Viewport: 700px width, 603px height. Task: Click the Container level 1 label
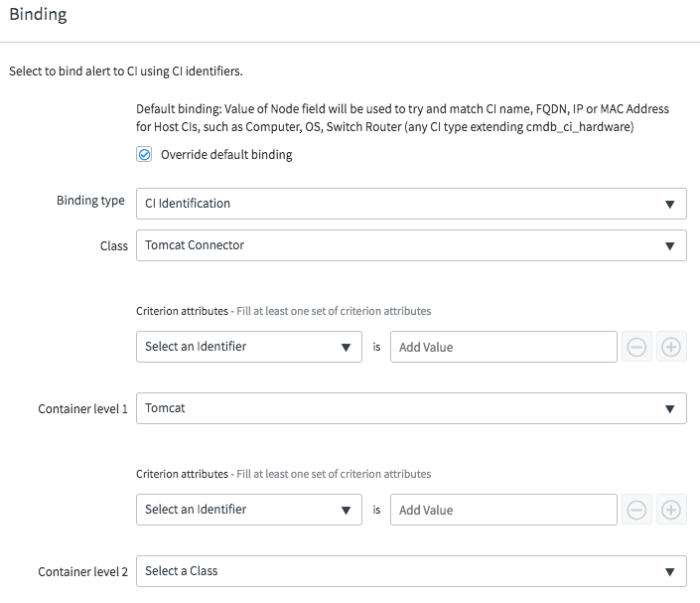click(82, 408)
